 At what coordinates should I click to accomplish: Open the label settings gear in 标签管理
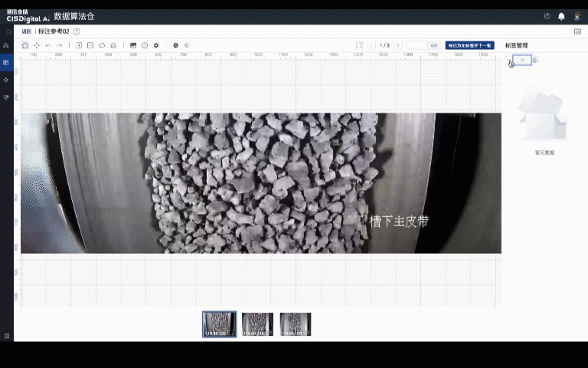coord(534,61)
